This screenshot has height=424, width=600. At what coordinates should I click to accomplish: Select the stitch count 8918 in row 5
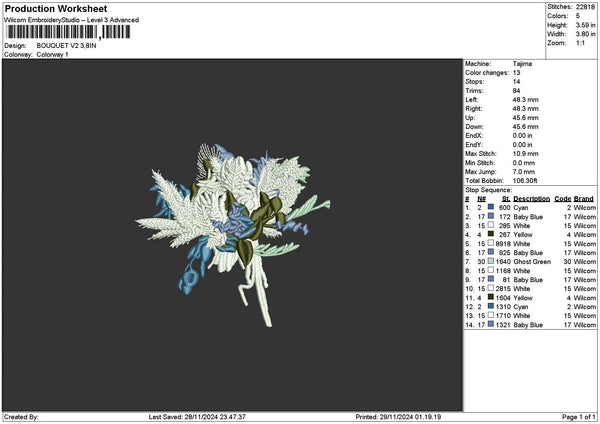click(503, 243)
